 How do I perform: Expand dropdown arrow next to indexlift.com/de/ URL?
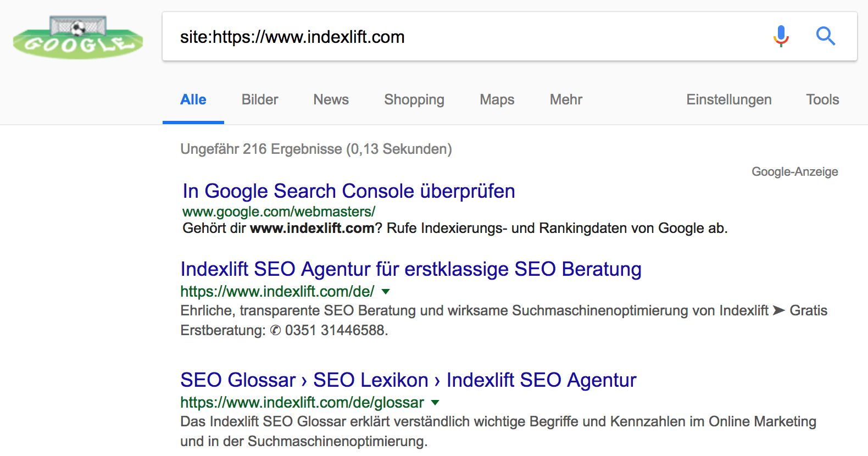coord(386,292)
